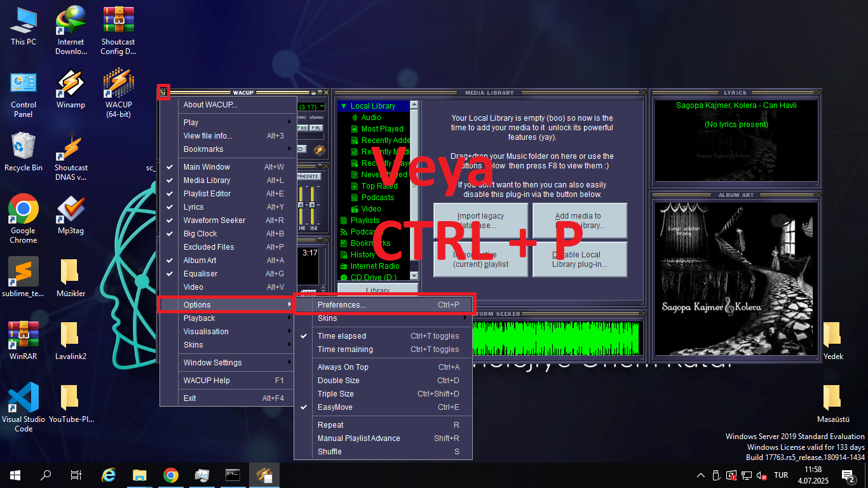Open the Options submenu entry
Image resolution: width=868 pixels, height=488 pixels.
point(227,305)
